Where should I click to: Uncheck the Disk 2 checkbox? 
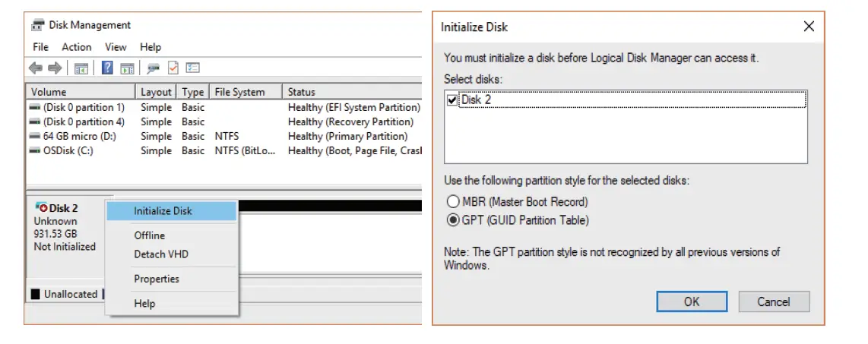pos(453,100)
